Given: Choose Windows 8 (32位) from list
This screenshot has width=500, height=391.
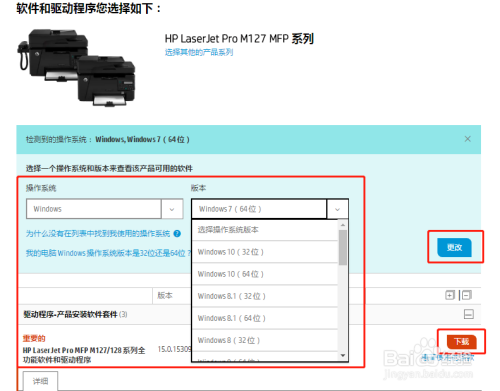Looking at the screenshot, I should [265, 340].
